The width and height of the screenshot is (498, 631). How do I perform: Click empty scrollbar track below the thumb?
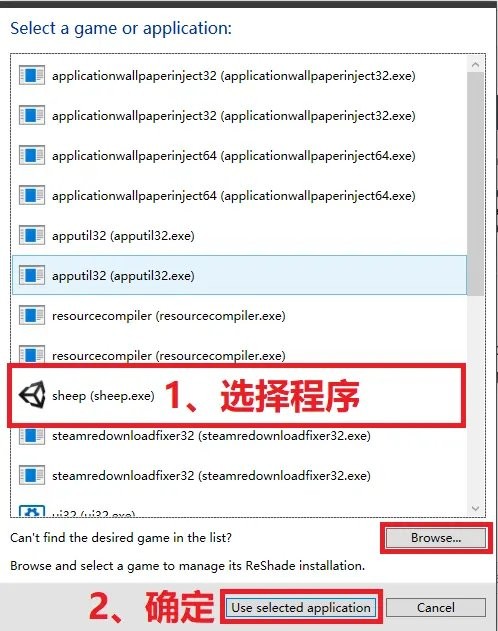click(x=475, y=398)
